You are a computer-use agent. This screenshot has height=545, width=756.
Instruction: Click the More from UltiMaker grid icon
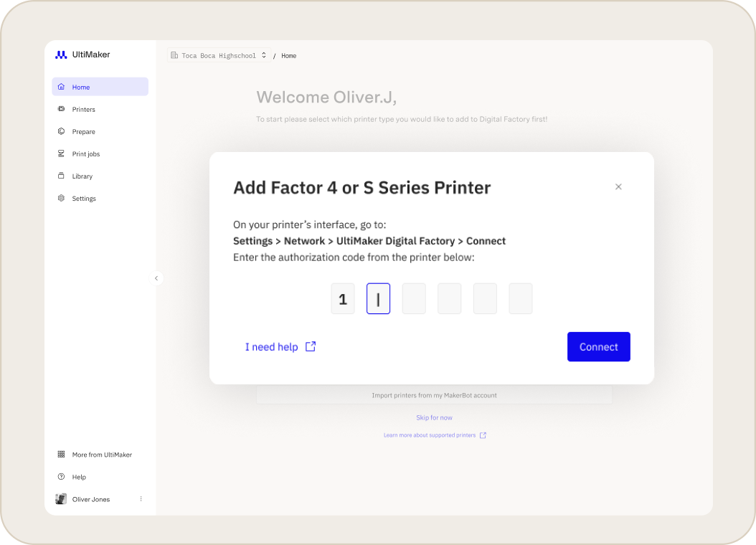point(61,455)
